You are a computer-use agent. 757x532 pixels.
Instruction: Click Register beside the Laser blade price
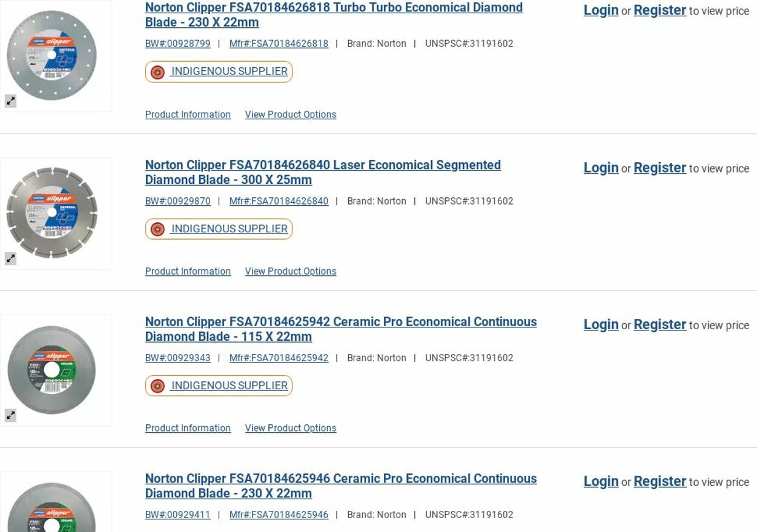659,168
